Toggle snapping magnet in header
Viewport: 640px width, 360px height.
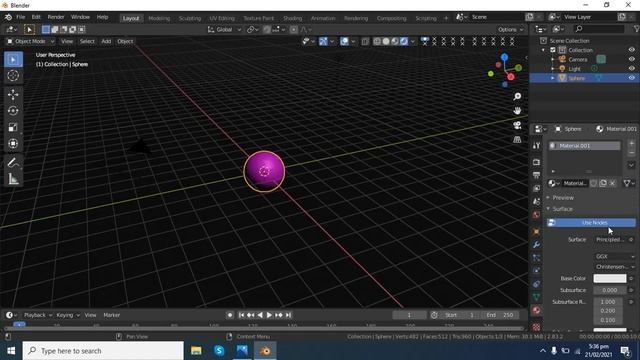point(267,29)
